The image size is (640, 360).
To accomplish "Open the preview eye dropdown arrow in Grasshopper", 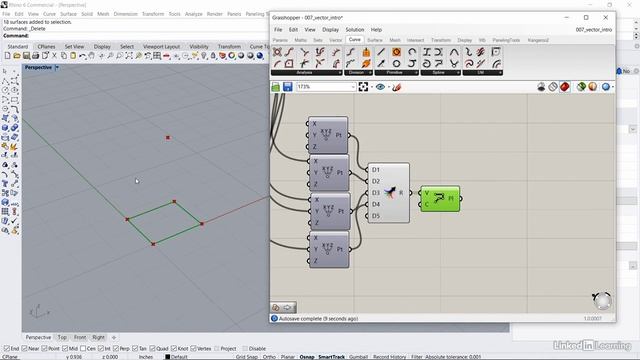I will 389,87.
